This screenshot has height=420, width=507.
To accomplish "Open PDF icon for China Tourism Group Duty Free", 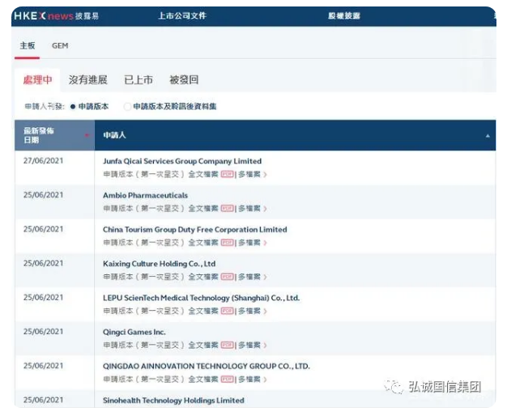I will (x=228, y=243).
